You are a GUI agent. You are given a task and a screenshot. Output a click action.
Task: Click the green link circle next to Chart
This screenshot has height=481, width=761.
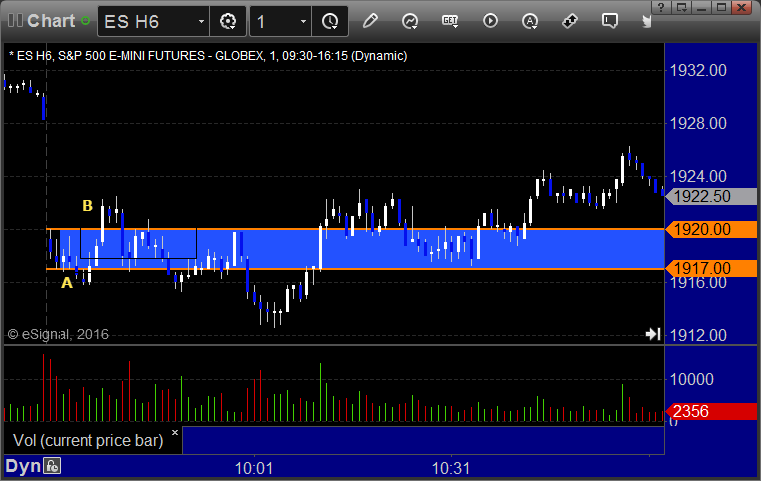(x=85, y=21)
